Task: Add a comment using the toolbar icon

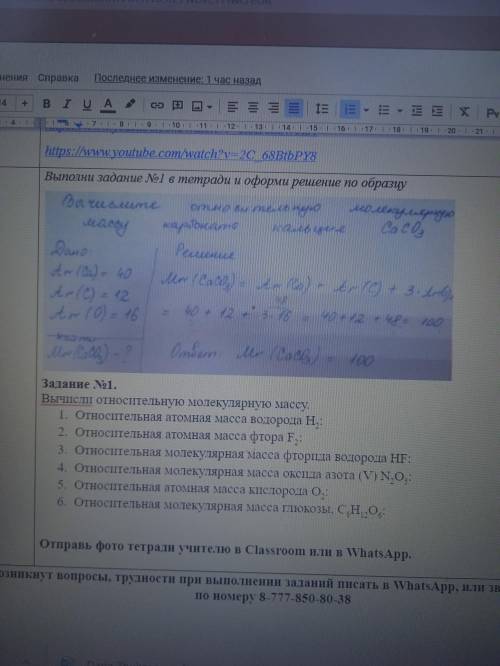Action: 177,105
